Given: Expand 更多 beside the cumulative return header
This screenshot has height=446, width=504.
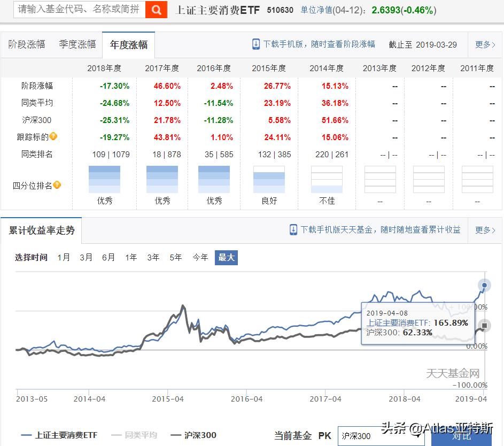Looking at the screenshot, I should (484, 229).
